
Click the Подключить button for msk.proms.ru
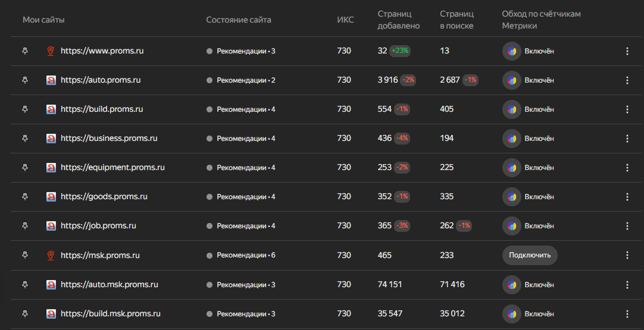coord(530,255)
